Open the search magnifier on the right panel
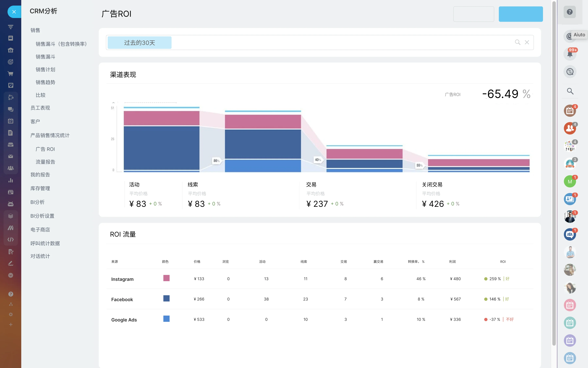The width and height of the screenshot is (588, 368). coord(570,91)
